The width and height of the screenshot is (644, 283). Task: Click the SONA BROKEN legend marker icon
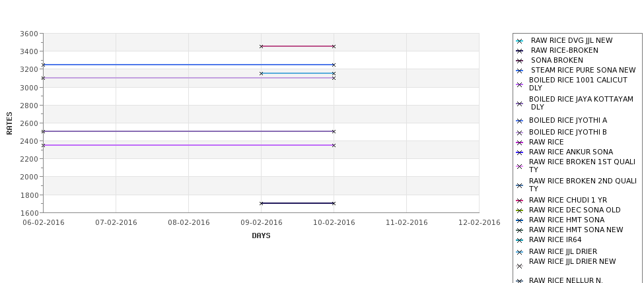520,61
